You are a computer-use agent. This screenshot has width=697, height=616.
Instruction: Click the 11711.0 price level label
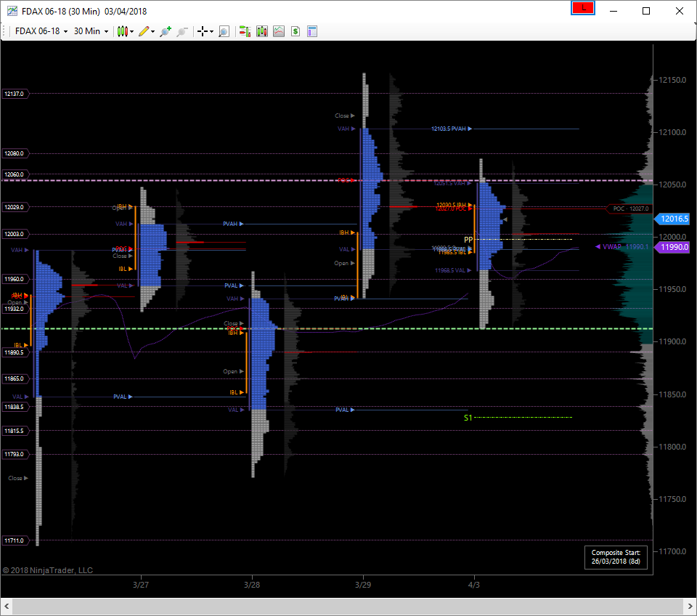(15, 540)
